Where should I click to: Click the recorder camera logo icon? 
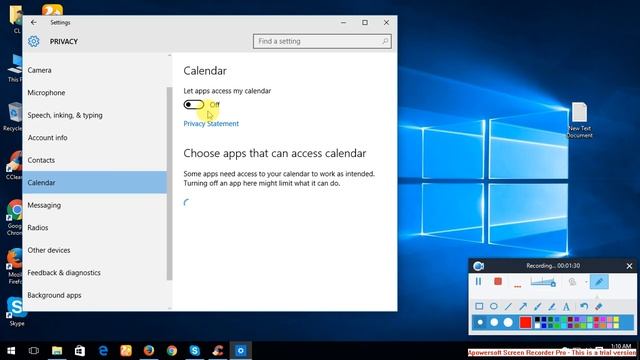click(x=478, y=266)
